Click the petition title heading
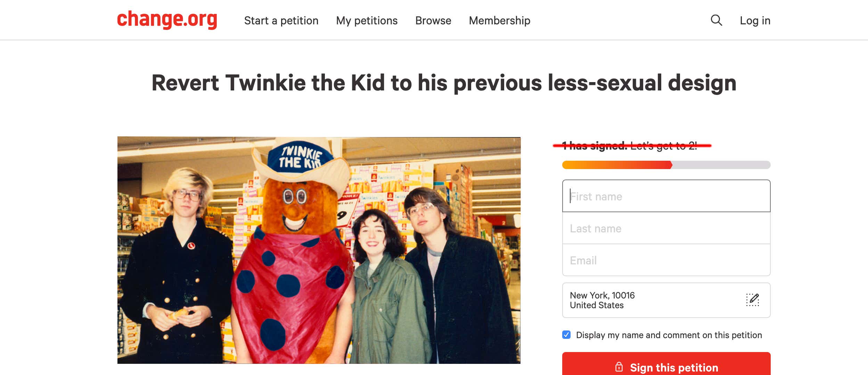 coord(444,83)
